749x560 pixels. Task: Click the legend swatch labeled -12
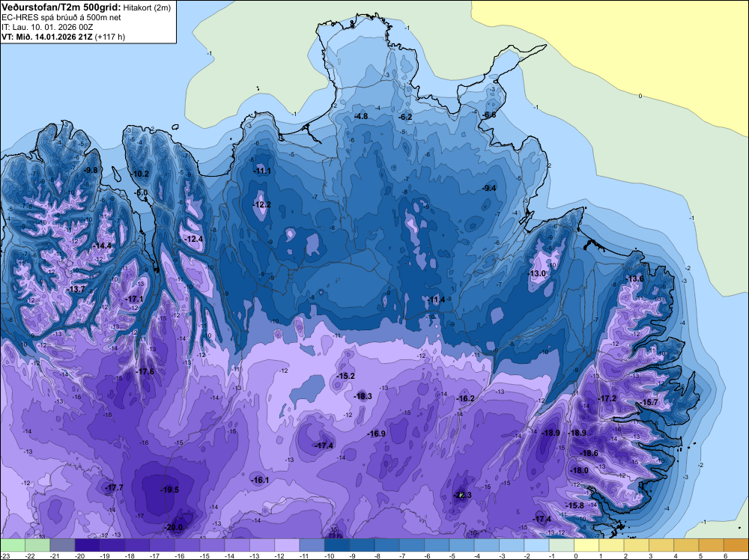pyautogui.click(x=287, y=545)
